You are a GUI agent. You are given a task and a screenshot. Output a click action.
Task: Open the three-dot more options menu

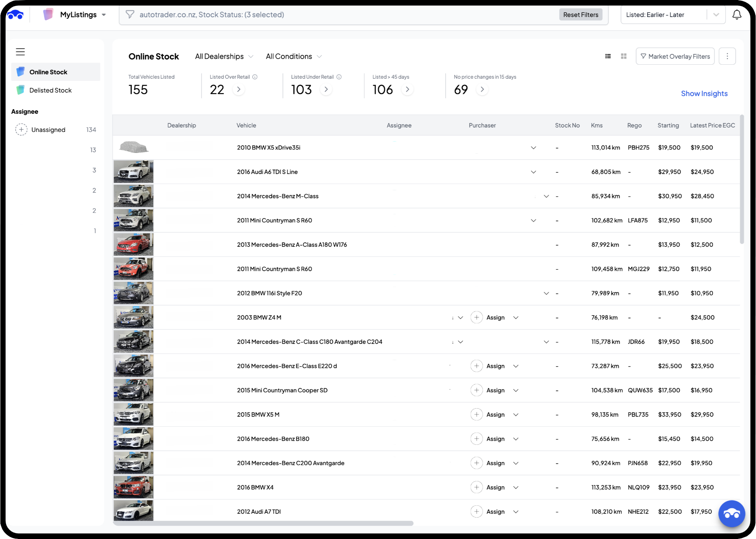click(727, 56)
